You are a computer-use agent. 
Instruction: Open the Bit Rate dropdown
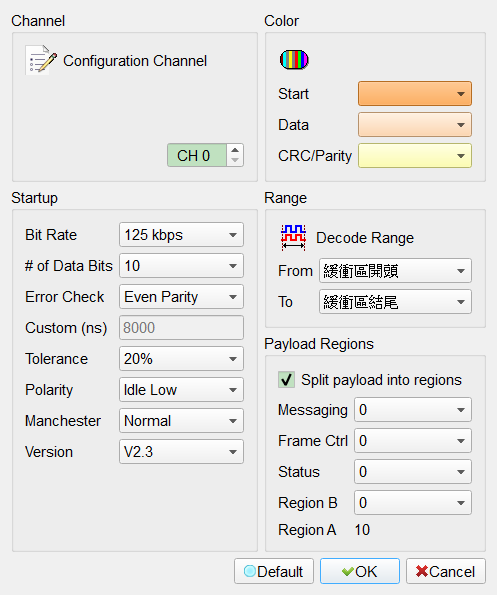181,235
